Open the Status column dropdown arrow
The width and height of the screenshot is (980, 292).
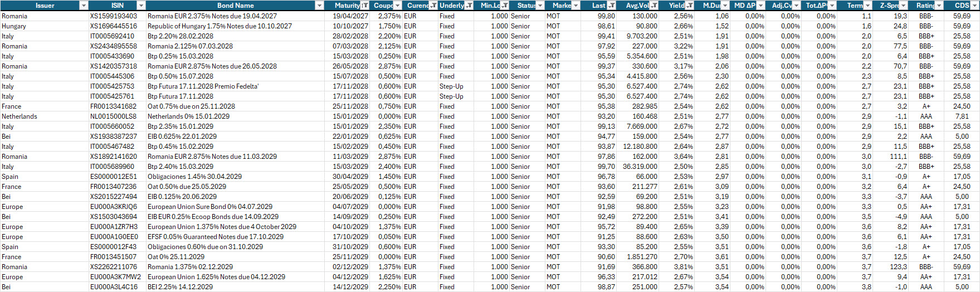click(540, 6)
